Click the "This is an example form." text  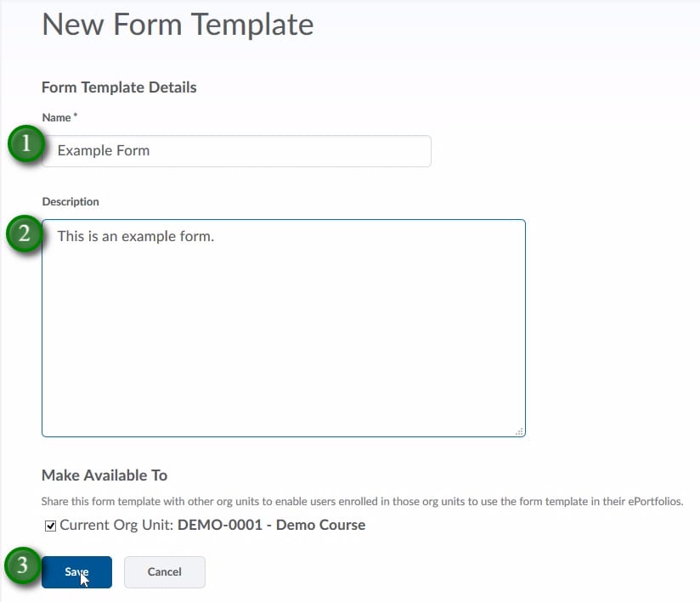click(x=136, y=236)
